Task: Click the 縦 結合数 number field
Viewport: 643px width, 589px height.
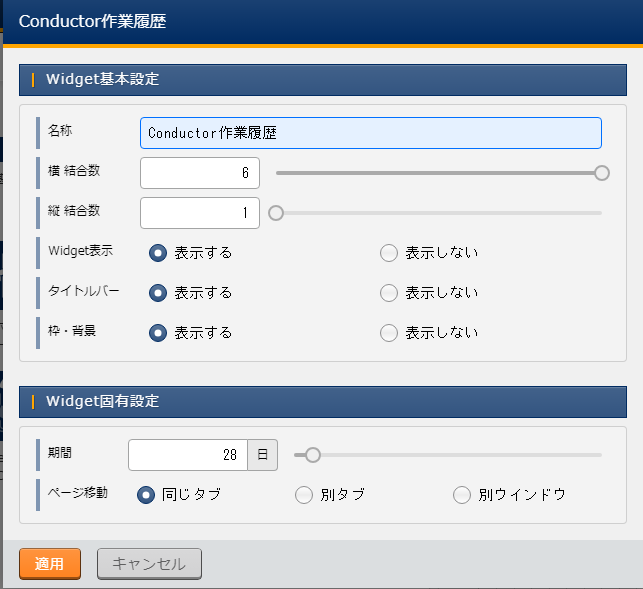Action: pyautogui.click(x=200, y=213)
